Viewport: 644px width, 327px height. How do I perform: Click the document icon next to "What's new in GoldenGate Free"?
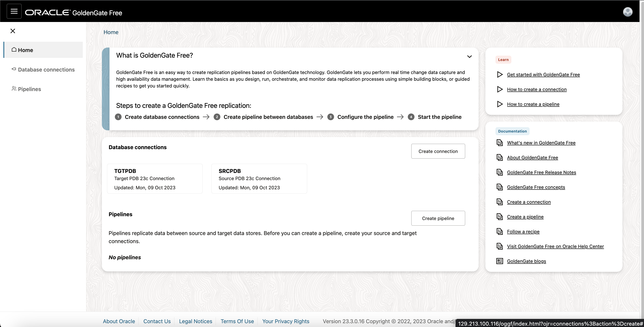pos(499,143)
